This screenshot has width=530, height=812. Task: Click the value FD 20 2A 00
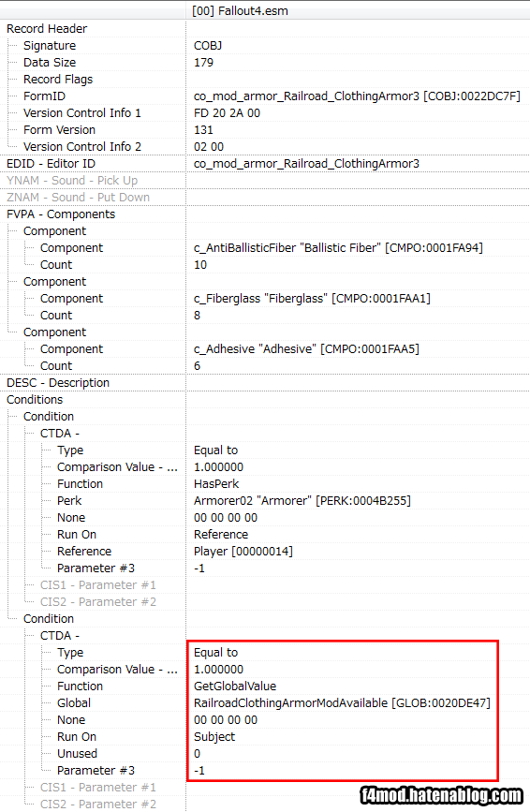pos(227,113)
